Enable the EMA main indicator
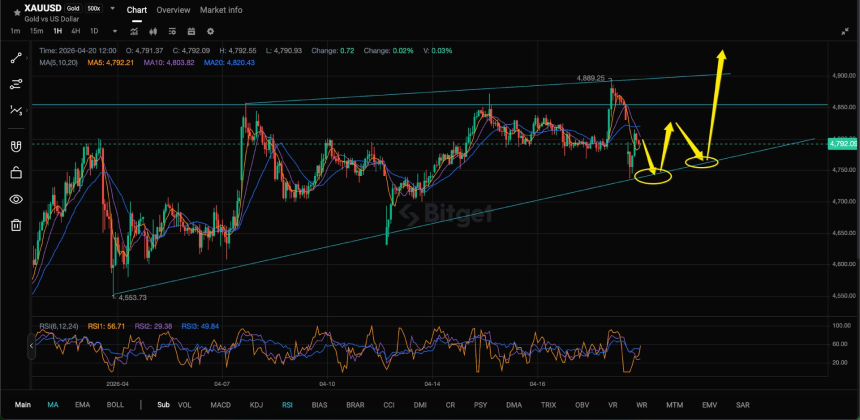Image resolution: width=860 pixels, height=420 pixels. [82, 405]
